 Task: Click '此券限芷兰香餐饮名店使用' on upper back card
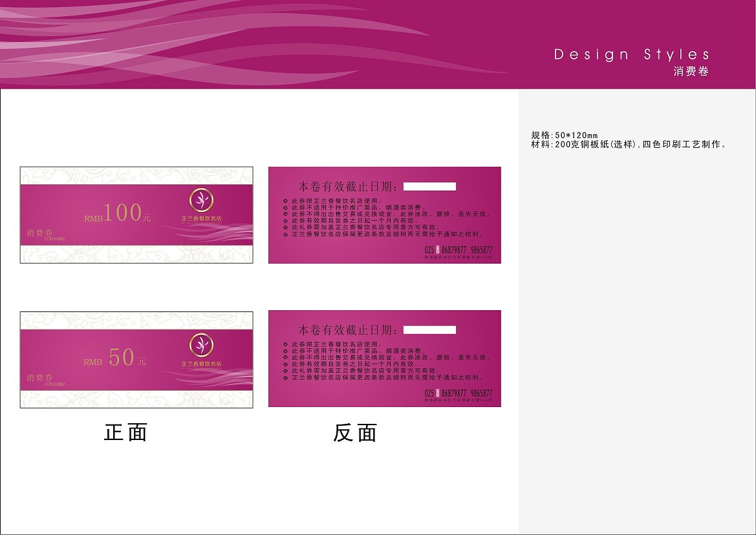pyautogui.click(x=336, y=201)
